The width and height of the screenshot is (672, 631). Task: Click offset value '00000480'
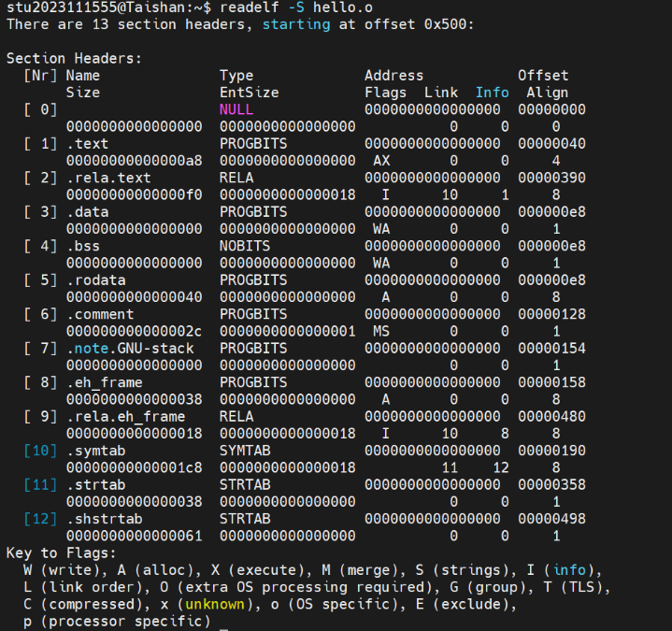pos(551,417)
